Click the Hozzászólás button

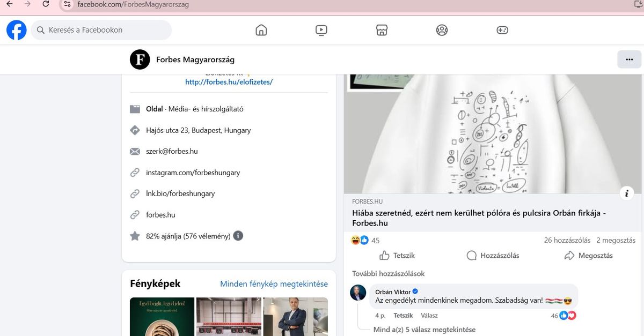493,256
